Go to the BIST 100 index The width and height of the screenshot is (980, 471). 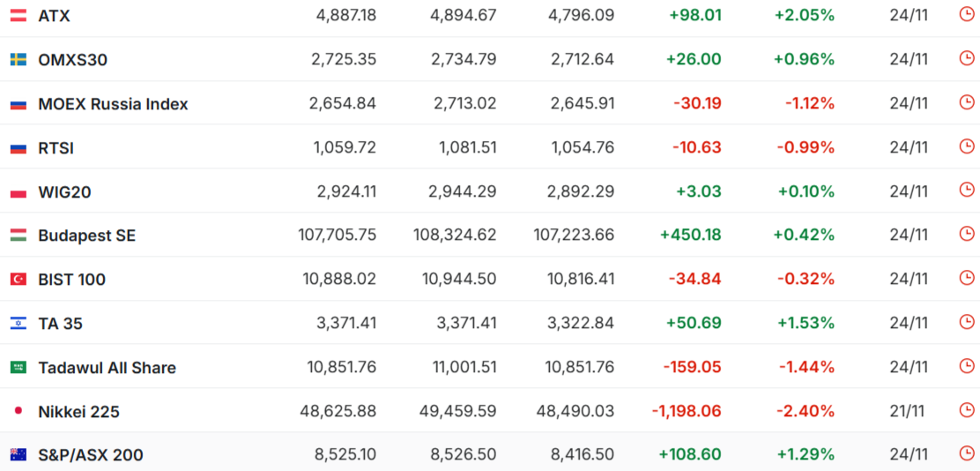(x=71, y=280)
